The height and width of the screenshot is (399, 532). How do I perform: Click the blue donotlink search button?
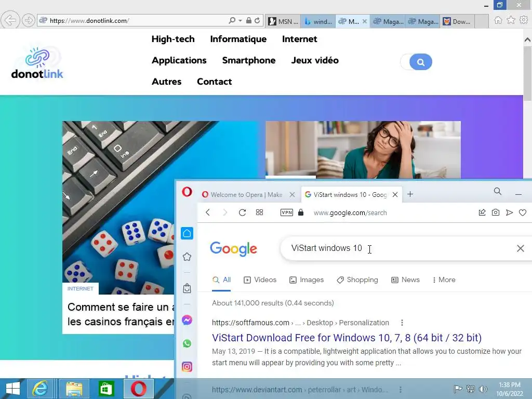point(420,62)
